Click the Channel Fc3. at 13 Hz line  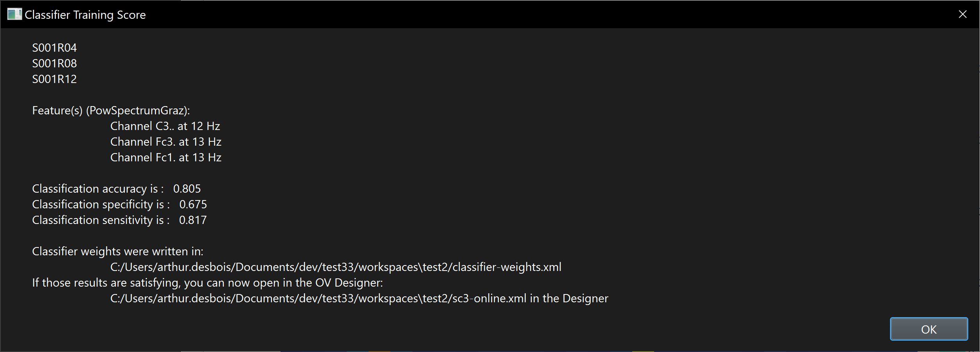click(166, 142)
